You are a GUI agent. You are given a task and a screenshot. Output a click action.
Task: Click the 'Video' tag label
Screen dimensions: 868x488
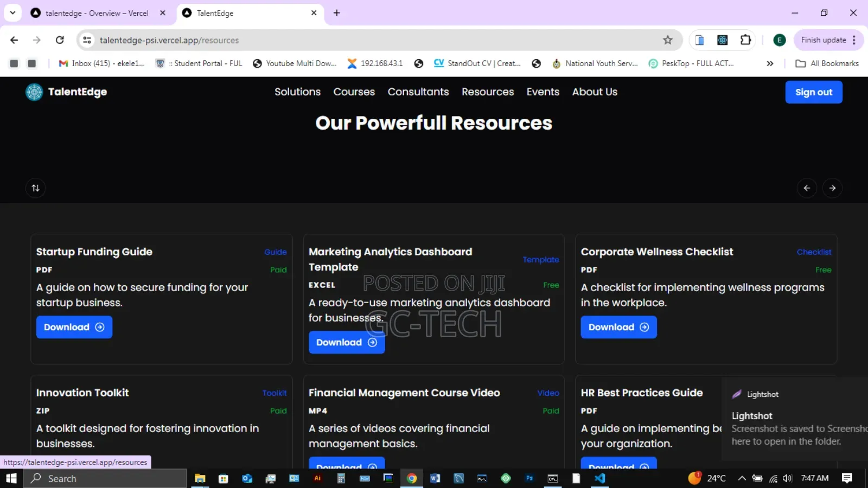pyautogui.click(x=548, y=393)
